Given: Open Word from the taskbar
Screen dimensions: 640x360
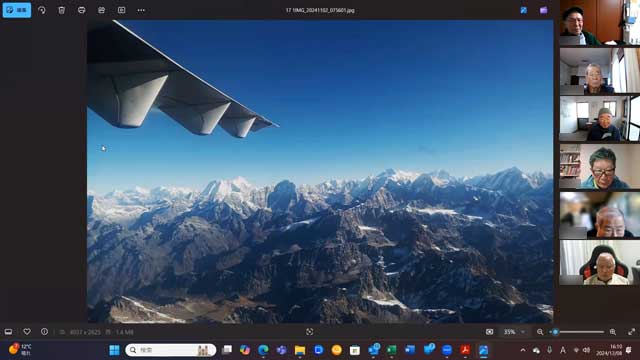Looking at the screenshot, I should (410, 350).
